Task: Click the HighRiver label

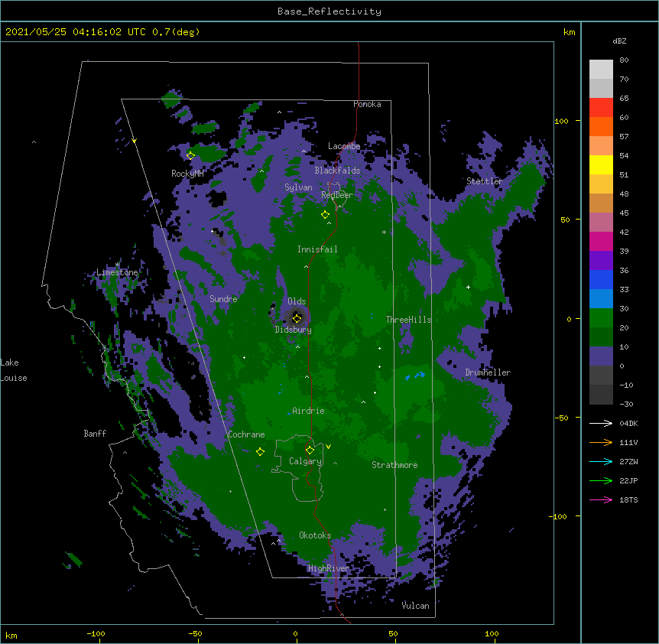Action: tap(329, 568)
